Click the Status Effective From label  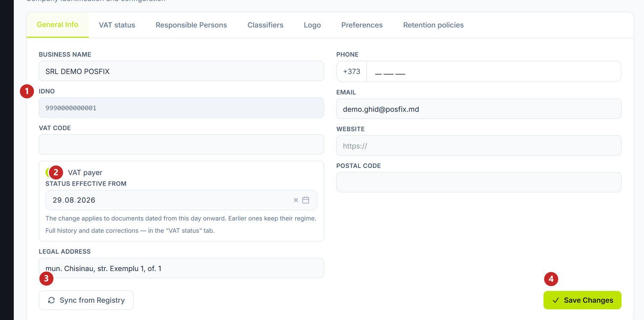click(x=86, y=184)
